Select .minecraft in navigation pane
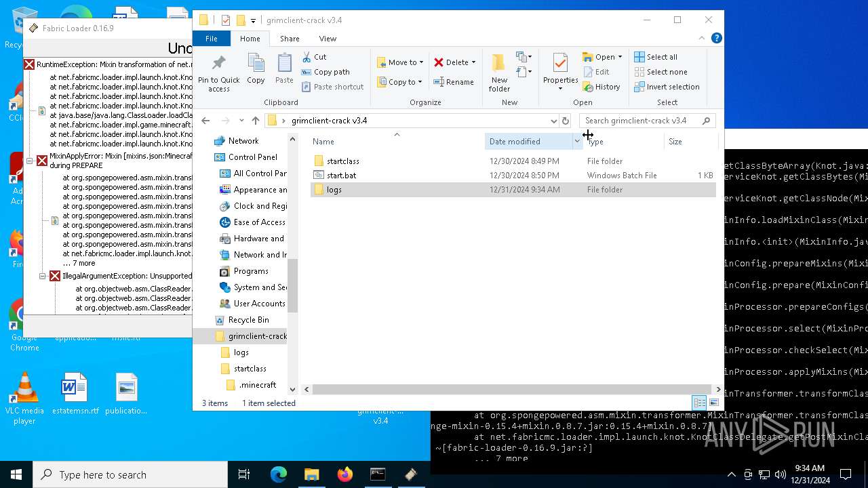The width and height of the screenshot is (868, 488). pyautogui.click(x=258, y=385)
